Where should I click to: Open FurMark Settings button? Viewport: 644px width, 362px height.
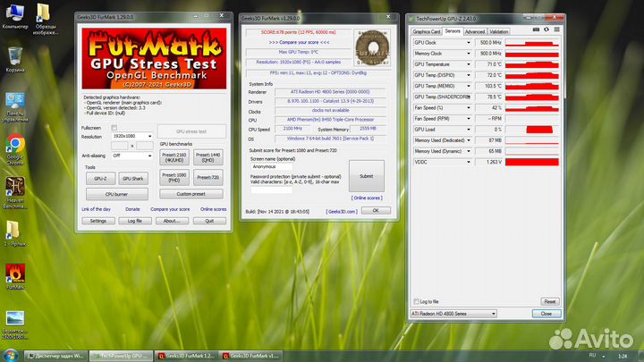pos(98,221)
